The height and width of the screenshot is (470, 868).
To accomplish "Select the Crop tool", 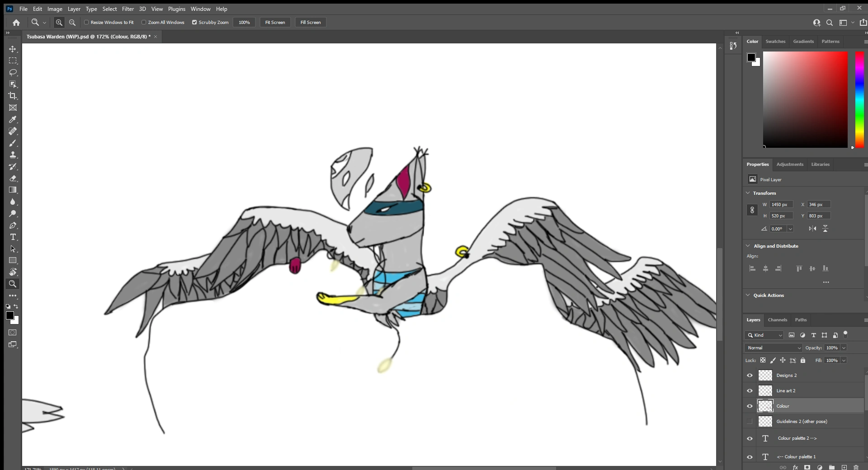I will pos(13,96).
